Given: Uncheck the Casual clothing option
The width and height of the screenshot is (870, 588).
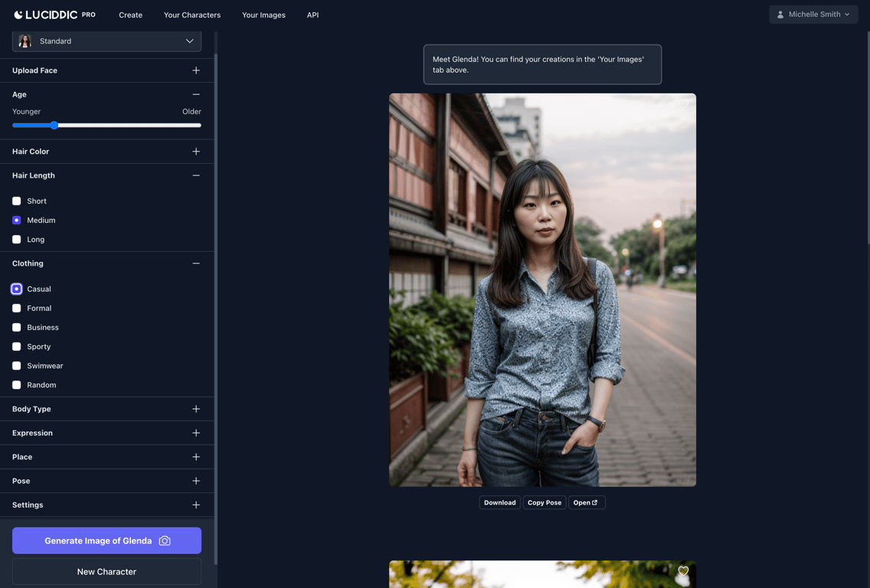Looking at the screenshot, I should tap(16, 289).
